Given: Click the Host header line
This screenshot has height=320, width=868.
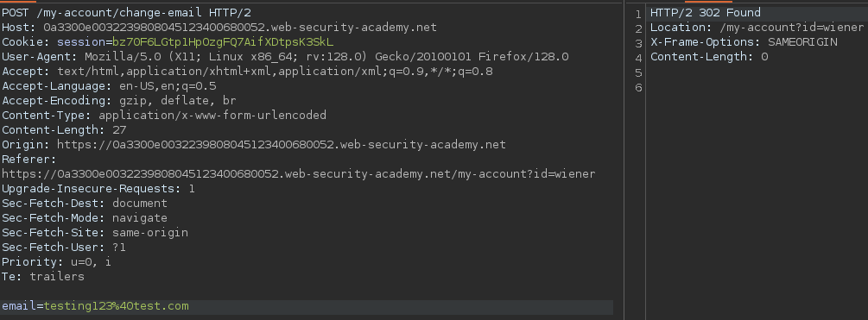Looking at the screenshot, I should pyautogui.click(x=219, y=27).
